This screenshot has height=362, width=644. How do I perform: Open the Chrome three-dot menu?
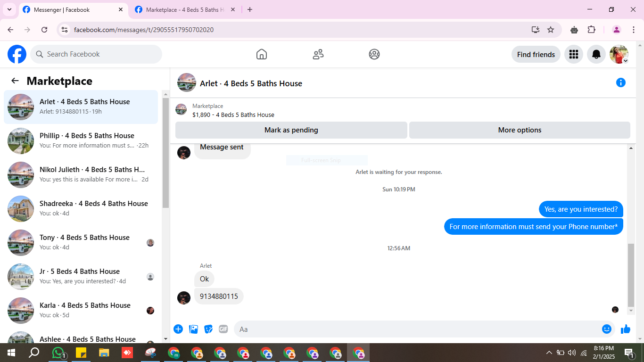[634, 30]
